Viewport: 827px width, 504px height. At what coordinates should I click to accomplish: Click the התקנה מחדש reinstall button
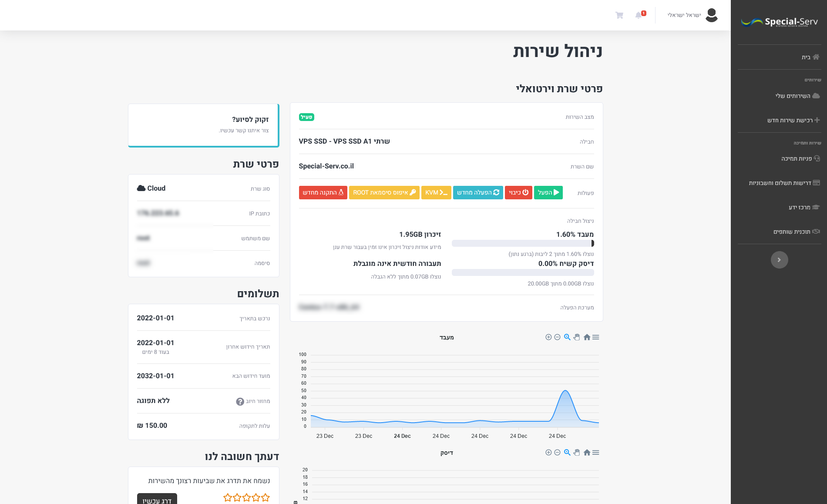pos(323,192)
